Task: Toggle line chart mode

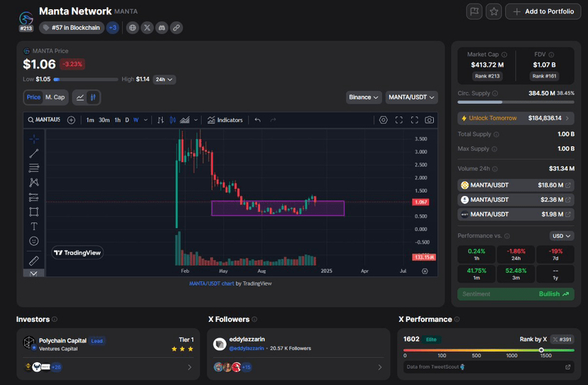Action: tap(80, 97)
